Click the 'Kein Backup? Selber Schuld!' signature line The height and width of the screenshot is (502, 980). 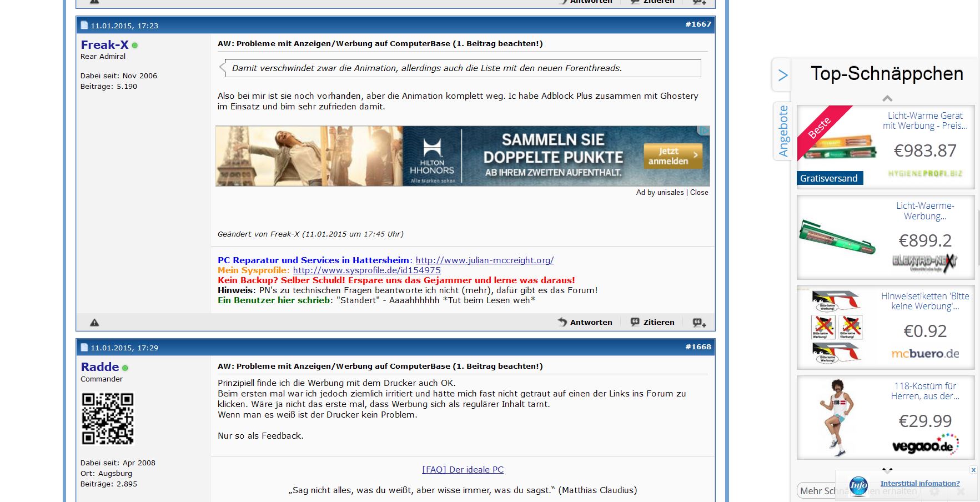coord(396,280)
